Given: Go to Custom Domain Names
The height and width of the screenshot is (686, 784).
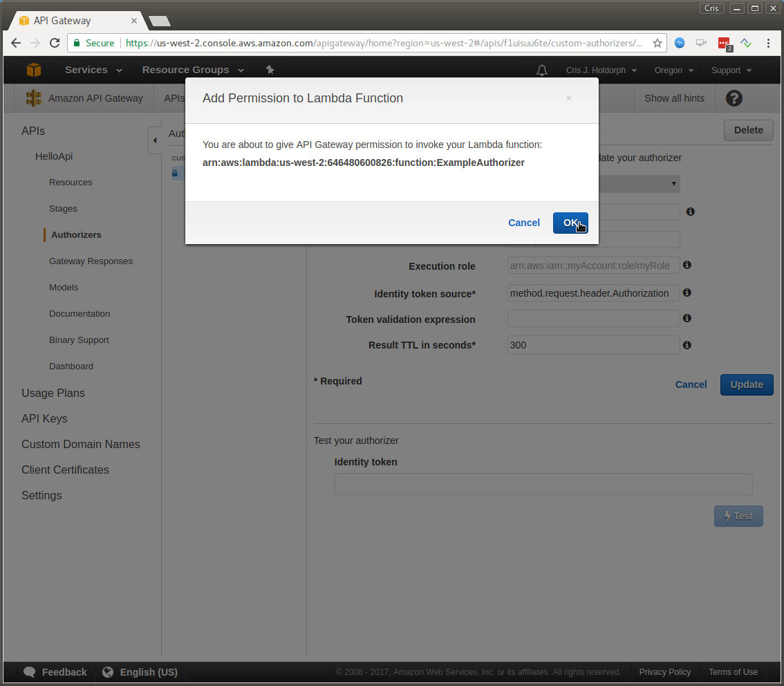Looking at the screenshot, I should pyautogui.click(x=80, y=444).
